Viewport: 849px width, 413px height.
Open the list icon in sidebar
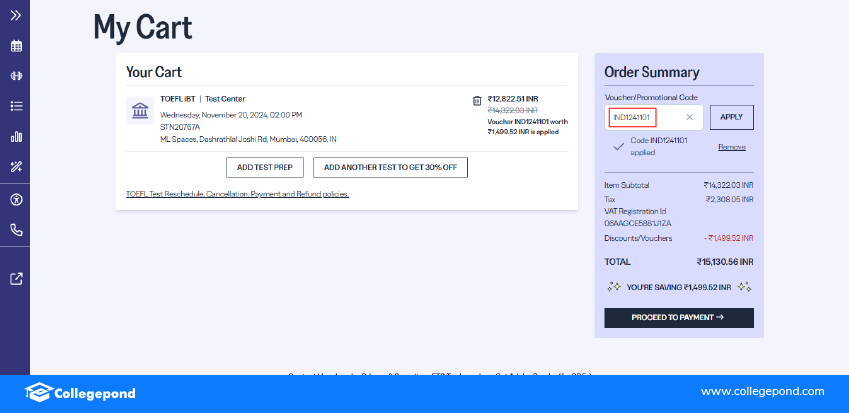(15, 106)
